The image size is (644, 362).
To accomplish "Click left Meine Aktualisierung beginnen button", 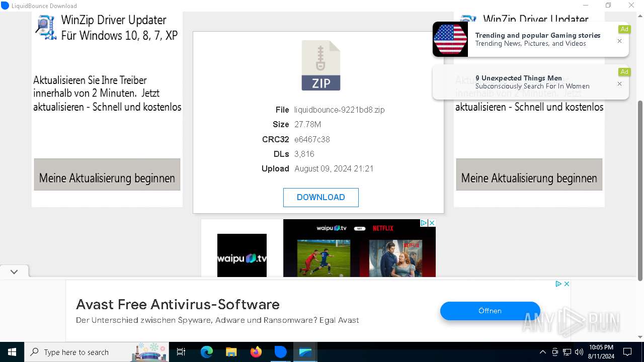I will click(107, 174).
